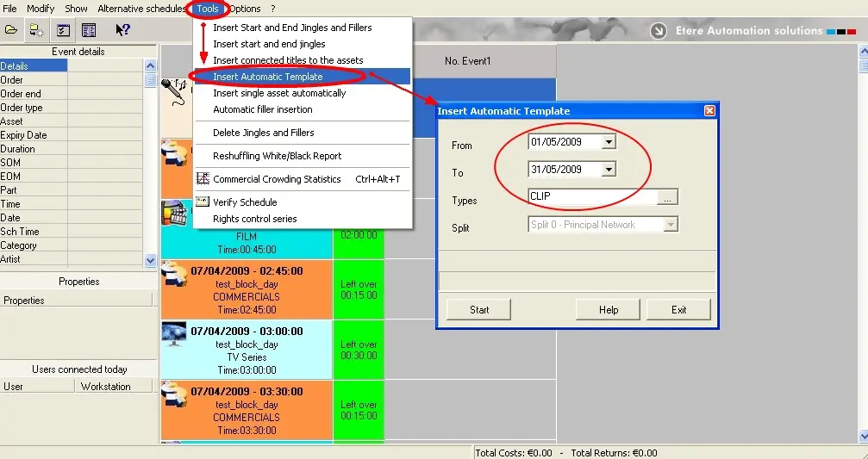Click the checklist toolbar icon

pos(63,30)
